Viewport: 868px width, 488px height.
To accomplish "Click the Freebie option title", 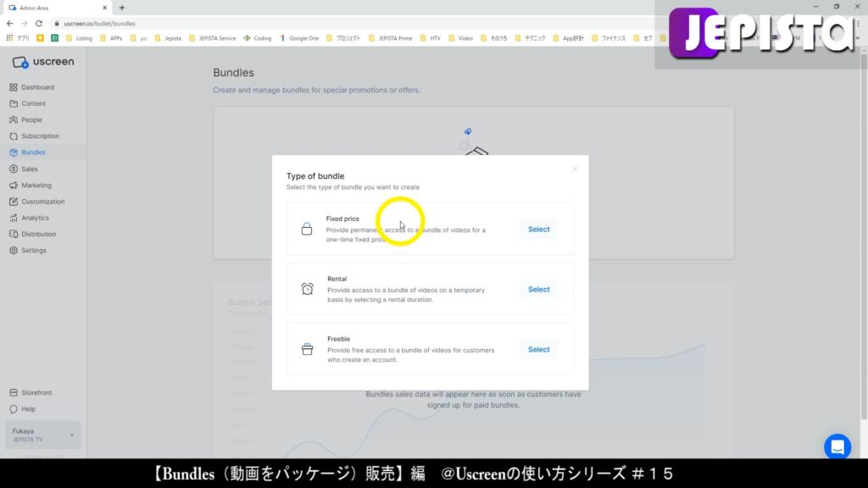I will pos(339,339).
